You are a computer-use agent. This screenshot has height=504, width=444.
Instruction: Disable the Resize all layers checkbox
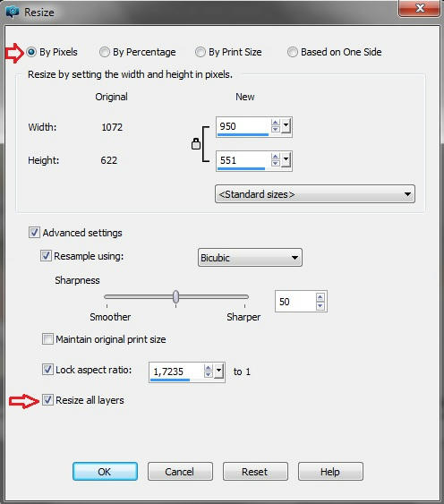click(47, 400)
